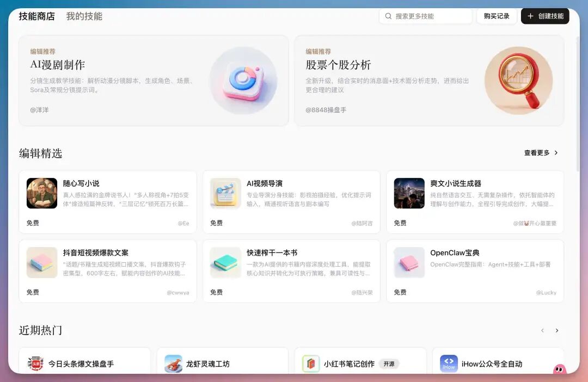
Task: Select the 小红书笔记创作 icon
Action: point(311,363)
